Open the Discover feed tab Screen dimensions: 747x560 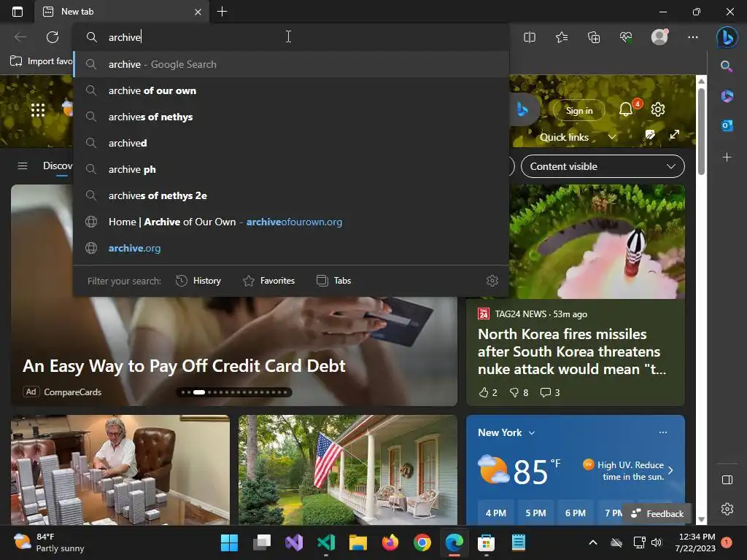pyautogui.click(x=58, y=166)
